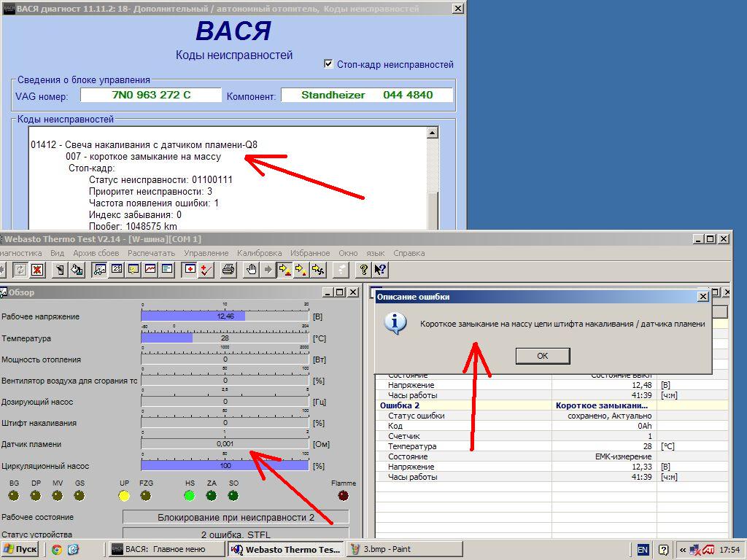This screenshot has height=560, width=747.
Task: Click the ZA dark green indicator lamp
Action: (x=211, y=496)
